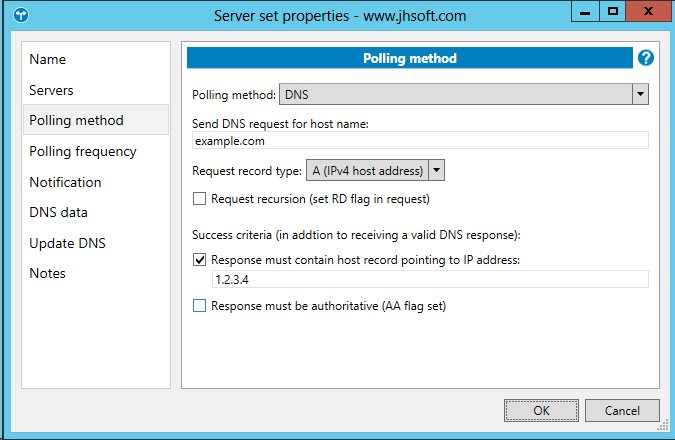Enable the Request recursion checkbox
Viewport: 675px width, 440px height.
[200, 199]
